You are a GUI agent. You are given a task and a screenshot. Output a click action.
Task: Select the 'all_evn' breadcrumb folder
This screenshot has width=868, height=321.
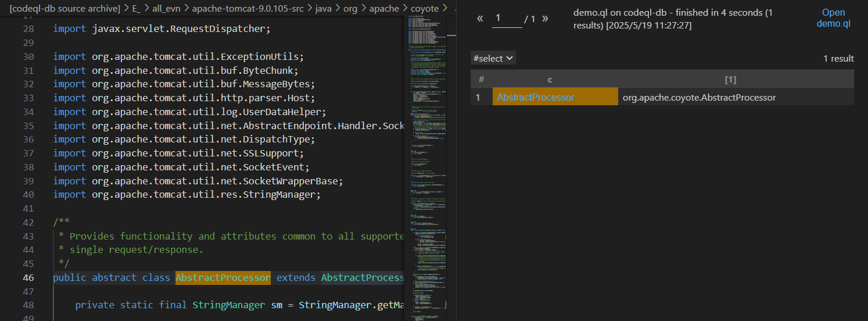[x=166, y=9]
